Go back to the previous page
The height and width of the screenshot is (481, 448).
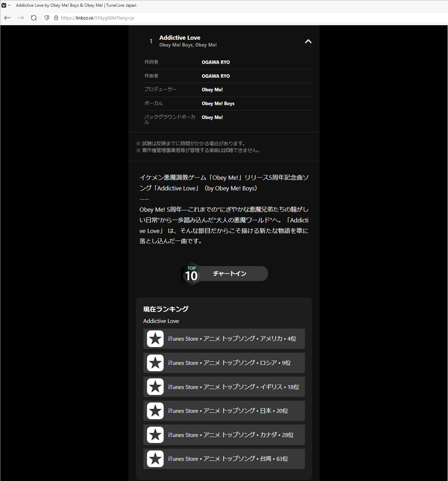8,18
